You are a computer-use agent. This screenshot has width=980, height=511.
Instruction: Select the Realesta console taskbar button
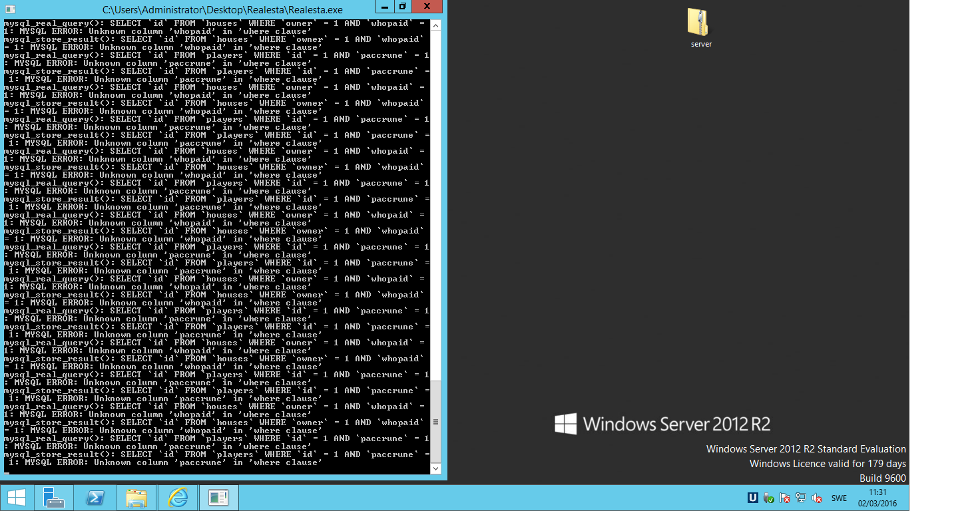pos(219,498)
